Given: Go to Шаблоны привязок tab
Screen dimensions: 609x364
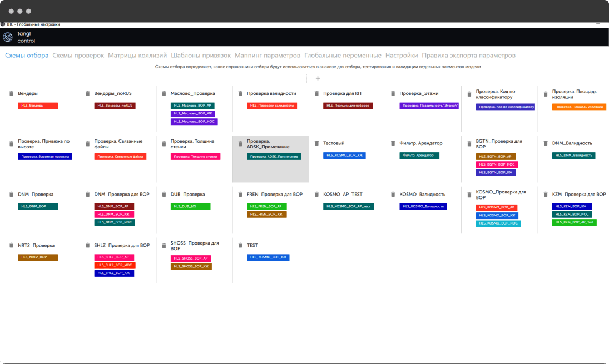Looking at the screenshot, I should pyautogui.click(x=201, y=56).
